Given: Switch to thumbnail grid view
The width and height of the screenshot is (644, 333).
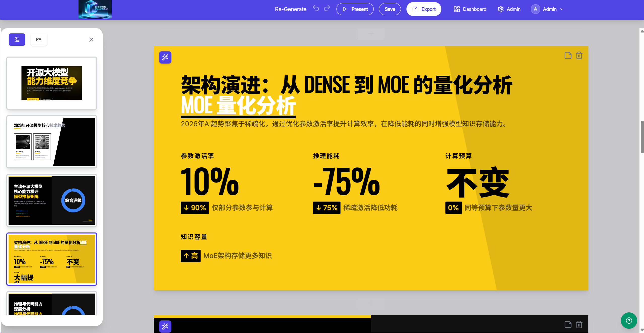Looking at the screenshot, I should pos(17,40).
